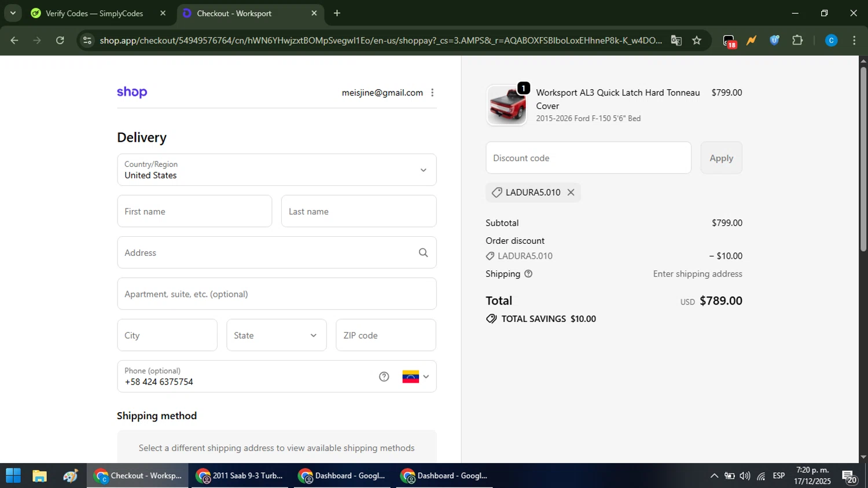868x488 pixels.
Task: Focus the Last name field
Action: (x=359, y=211)
